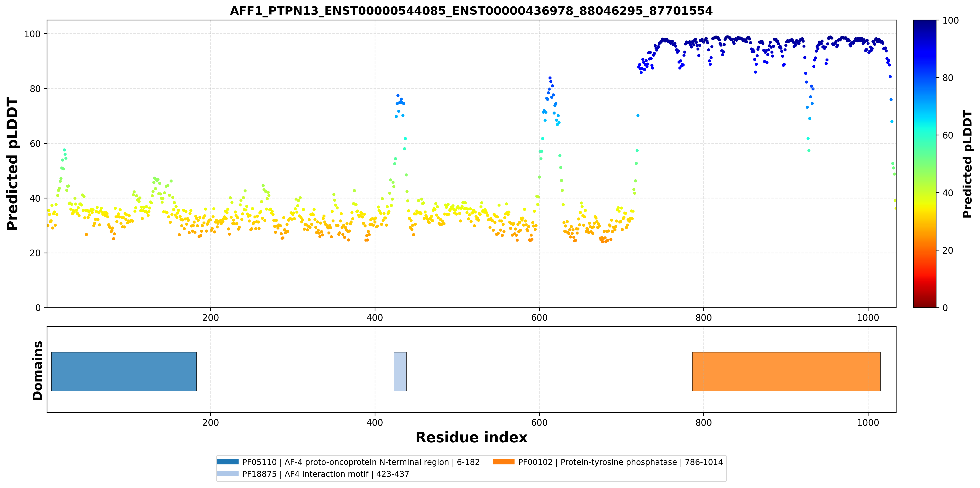The width and height of the screenshot is (980, 488).
Task: Click the Residue index axis label
Action: (471, 437)
